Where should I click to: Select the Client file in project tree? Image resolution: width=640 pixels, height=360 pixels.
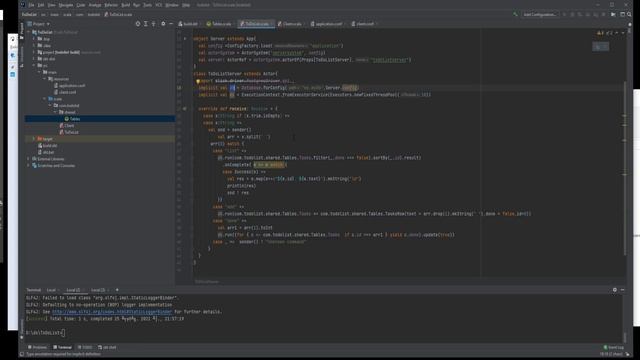point(67,126)
